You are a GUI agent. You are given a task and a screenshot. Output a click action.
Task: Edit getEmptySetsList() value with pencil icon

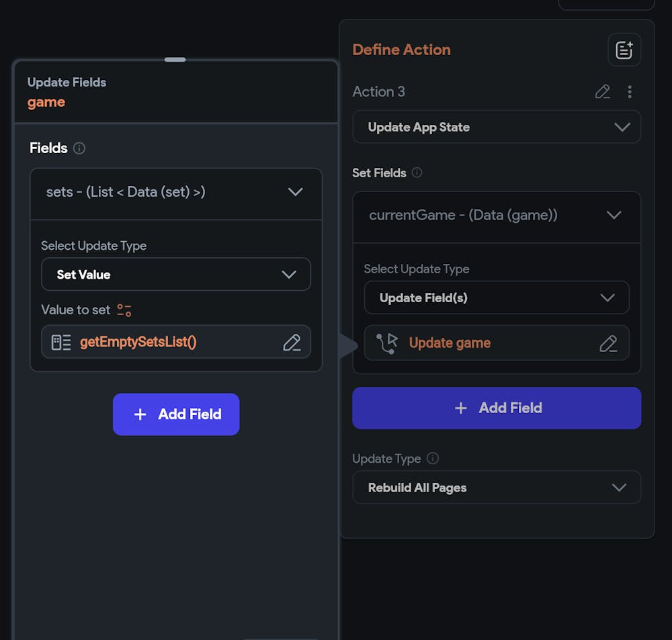coord(292,342)
